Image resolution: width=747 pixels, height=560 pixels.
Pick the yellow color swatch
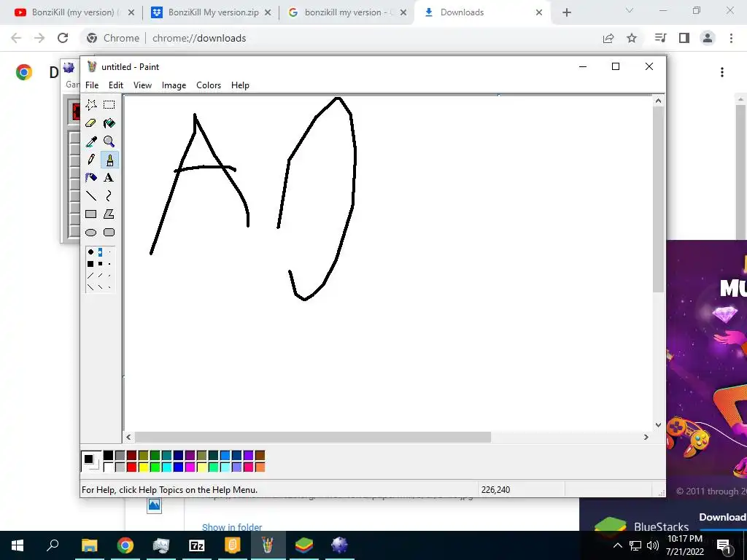[144, 467]
